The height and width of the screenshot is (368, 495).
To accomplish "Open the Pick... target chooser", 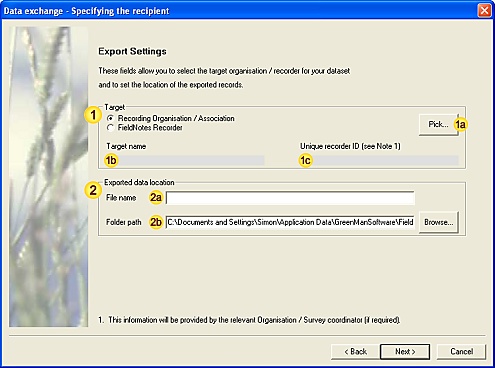I will point(438,124).
